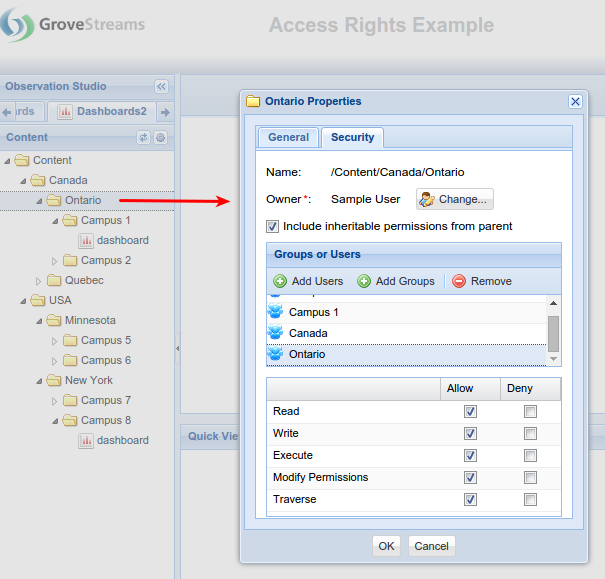
Task: Open the Dashboards2 tab
Action: point(102,112)
